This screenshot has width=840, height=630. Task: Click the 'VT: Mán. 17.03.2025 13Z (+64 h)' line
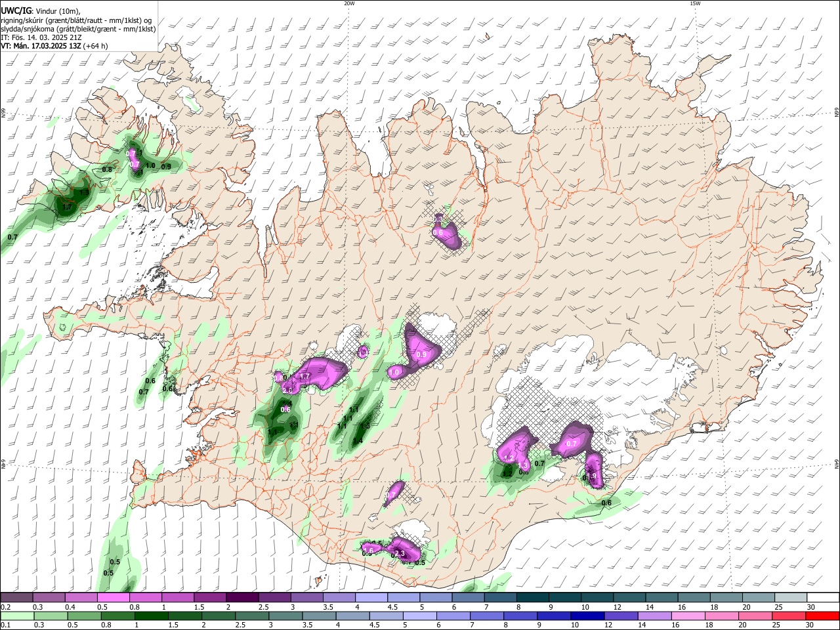(x=54, y=46)
